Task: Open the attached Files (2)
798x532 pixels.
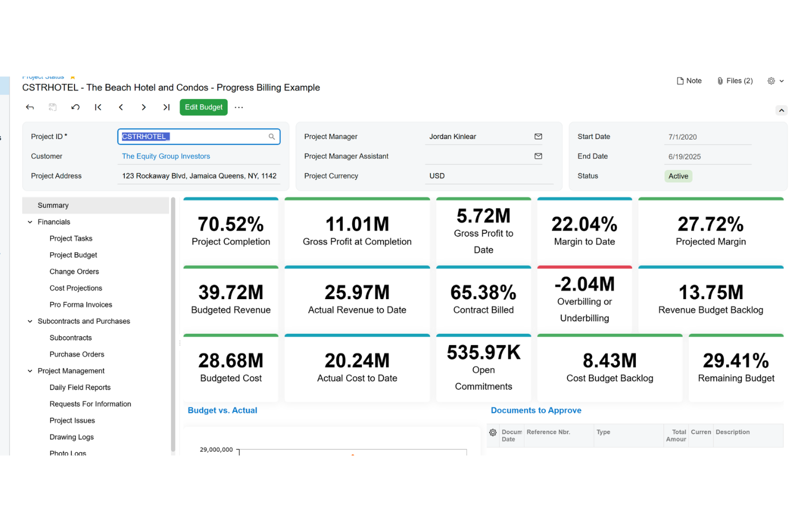Action: (x=734, y=80)
